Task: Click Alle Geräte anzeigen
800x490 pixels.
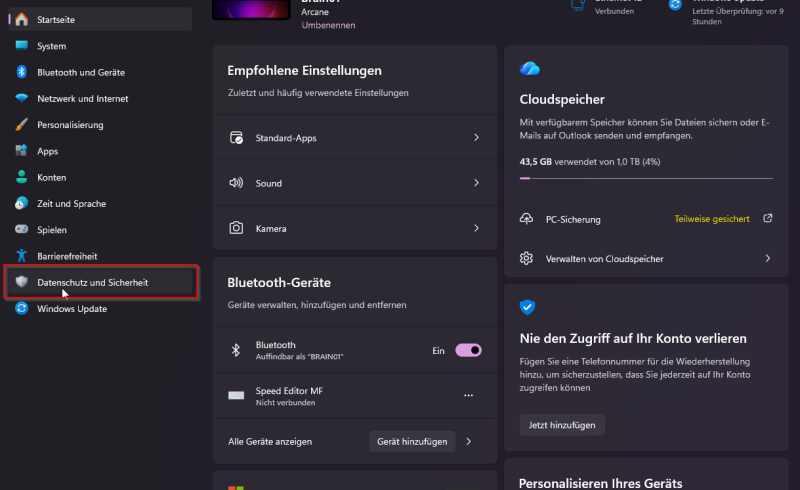Action: click(x=270, y=442)
